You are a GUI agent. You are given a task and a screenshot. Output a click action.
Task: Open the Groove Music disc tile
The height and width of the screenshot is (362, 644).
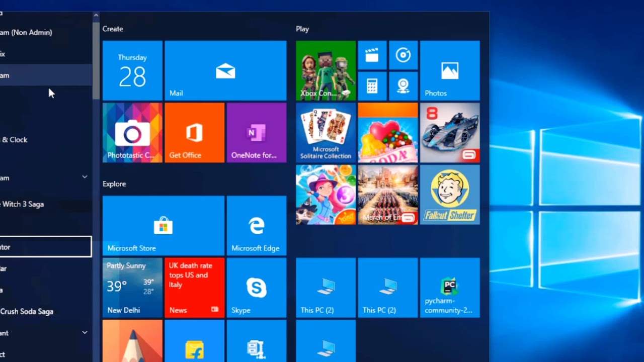404,55
